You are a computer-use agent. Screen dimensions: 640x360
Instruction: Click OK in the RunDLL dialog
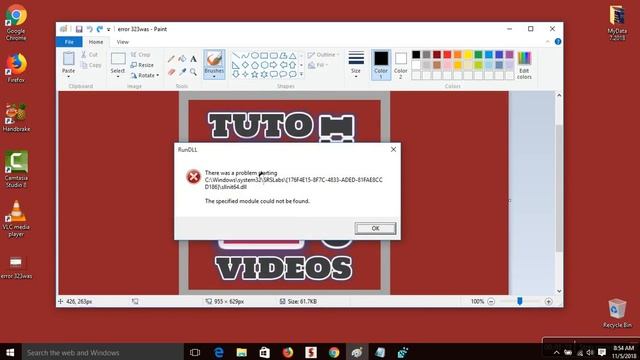click(375, 228)
